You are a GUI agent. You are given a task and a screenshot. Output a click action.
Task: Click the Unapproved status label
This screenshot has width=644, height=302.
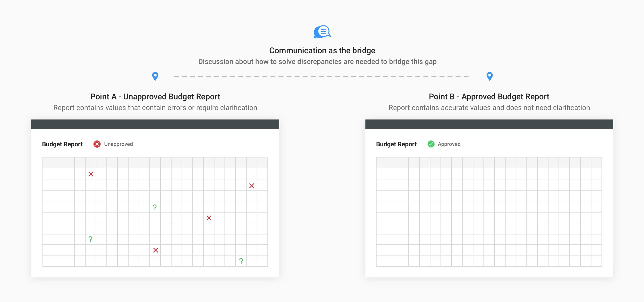(118, 144)
